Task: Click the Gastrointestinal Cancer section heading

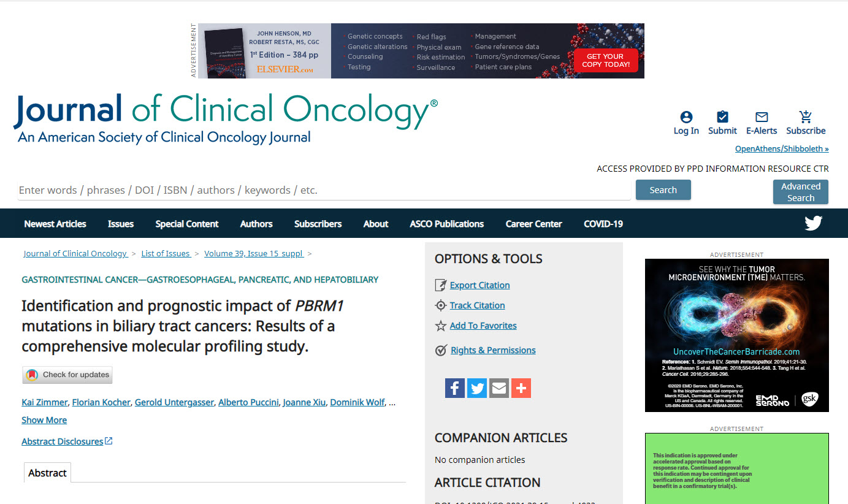Action: 200,280
